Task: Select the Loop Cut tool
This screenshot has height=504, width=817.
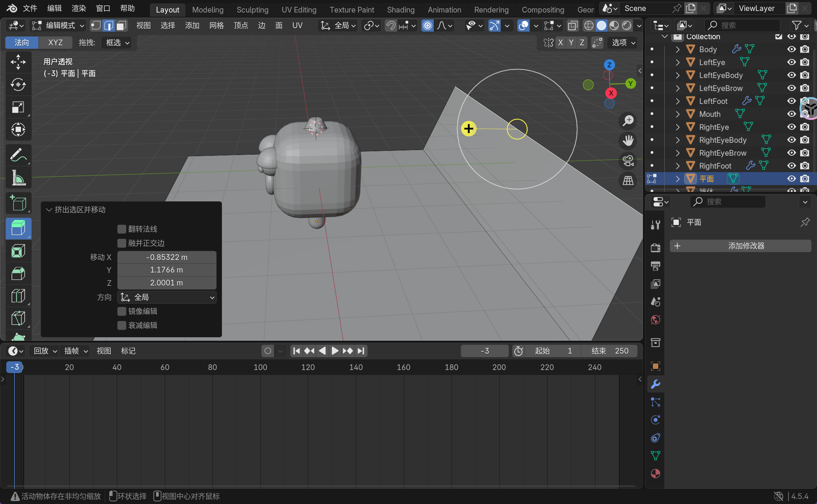Action: point(18,296)
